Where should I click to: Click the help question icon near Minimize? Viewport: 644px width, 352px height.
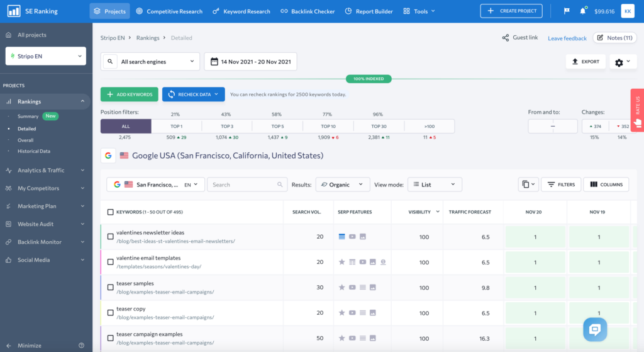81,346
